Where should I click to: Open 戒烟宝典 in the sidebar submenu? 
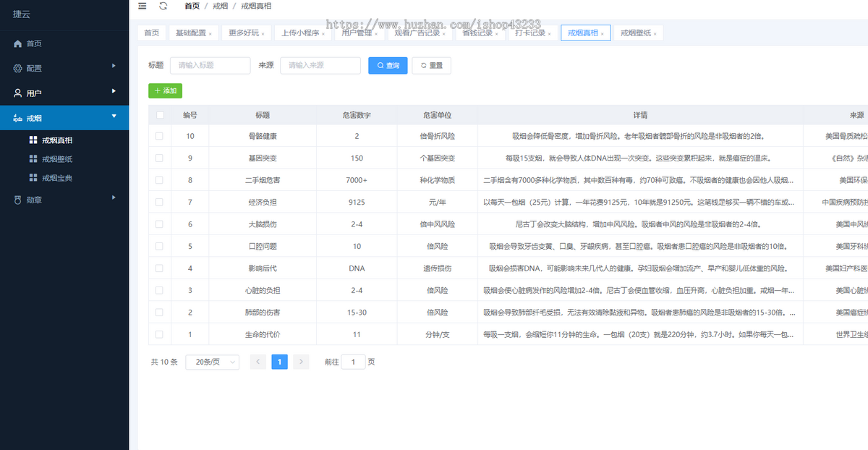(x=57, y=178)
